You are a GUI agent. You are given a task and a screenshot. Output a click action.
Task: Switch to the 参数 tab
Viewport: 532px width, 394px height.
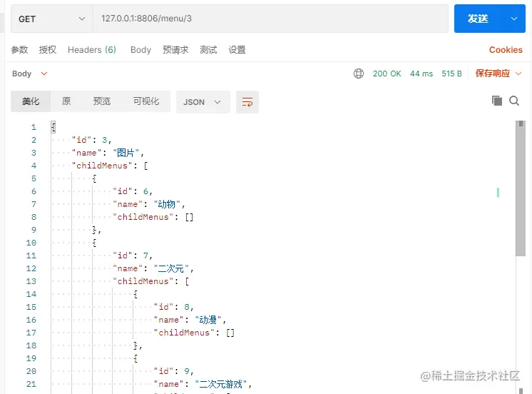tap(19, 50)
